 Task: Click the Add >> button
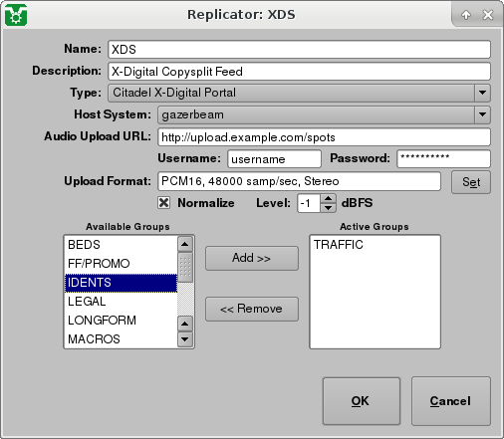(x=252, y=258)
